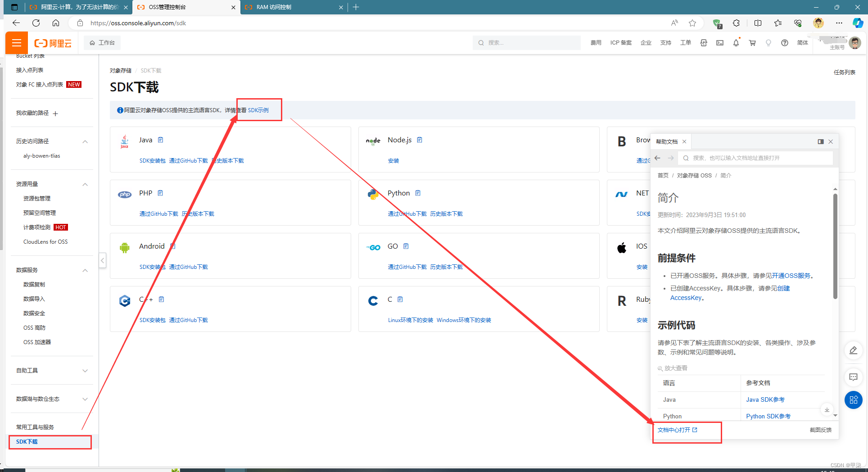The image size is (868, 472).
Task: Go to 对象存储 breadcrumb
Action: click(x=121, y=71)
